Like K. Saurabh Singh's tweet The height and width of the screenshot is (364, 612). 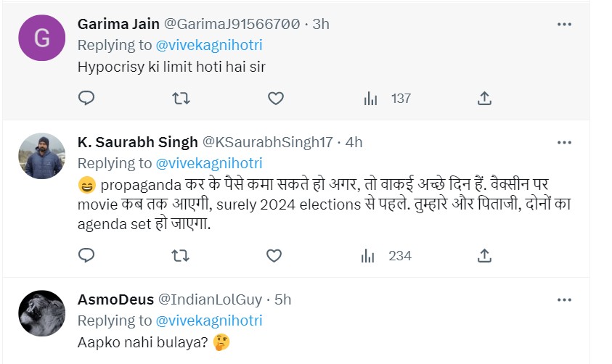[x=274, y=255]
